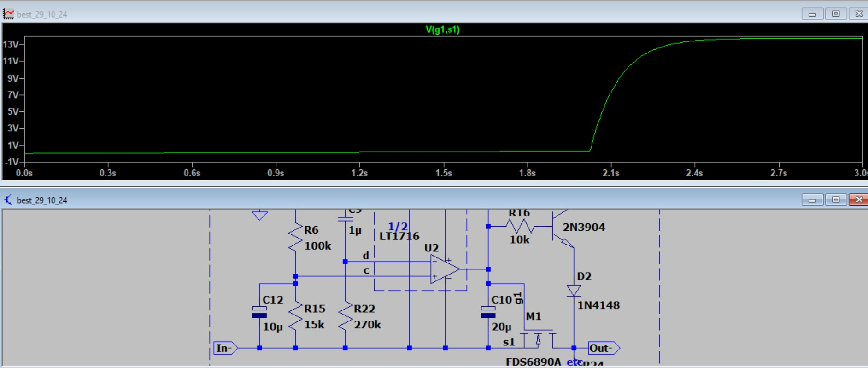Image resolution: width=868 pixels, height=368 pixels.
Task: Click the blue 1/2 annotation text
Action: click(398, 227)
